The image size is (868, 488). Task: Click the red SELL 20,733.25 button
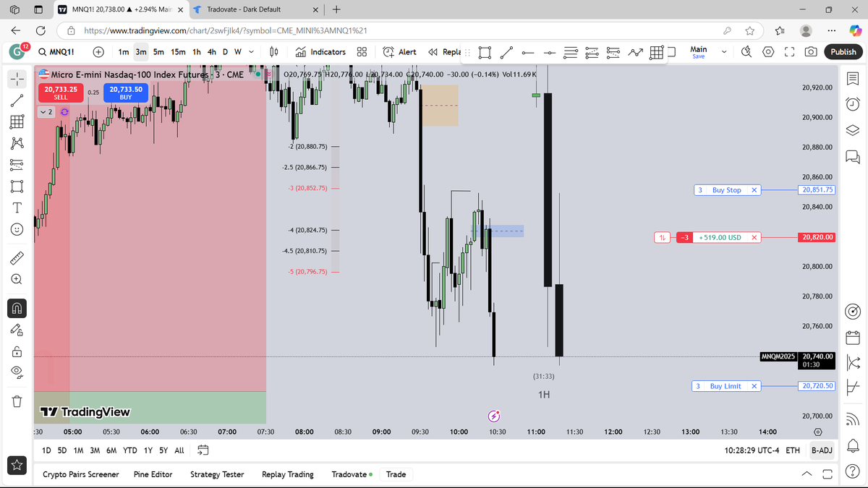click(60, 93)
